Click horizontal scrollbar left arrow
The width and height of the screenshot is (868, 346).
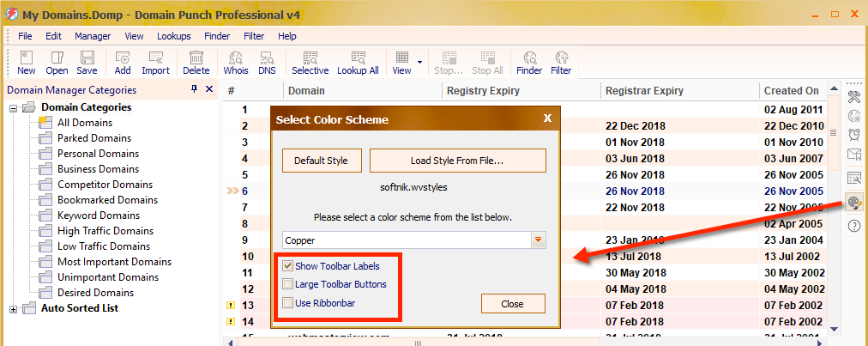pyautogui.click(x=230, y=343)
